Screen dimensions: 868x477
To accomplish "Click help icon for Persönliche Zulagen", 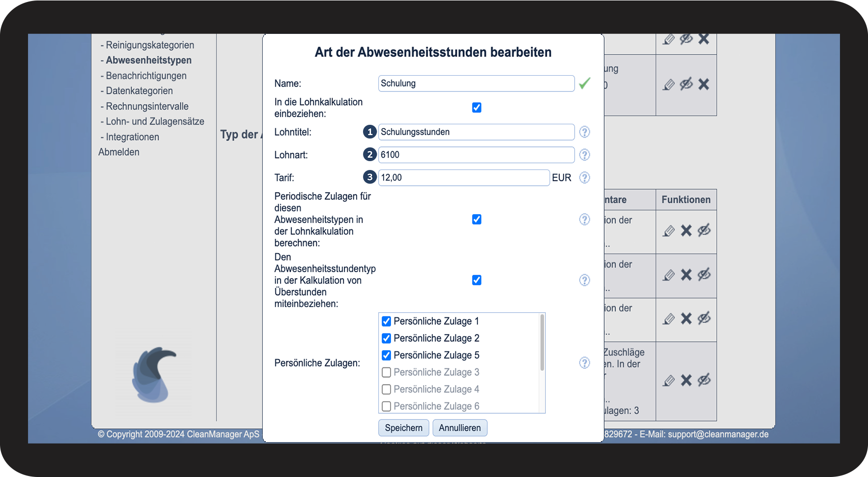I will point(584,363).
